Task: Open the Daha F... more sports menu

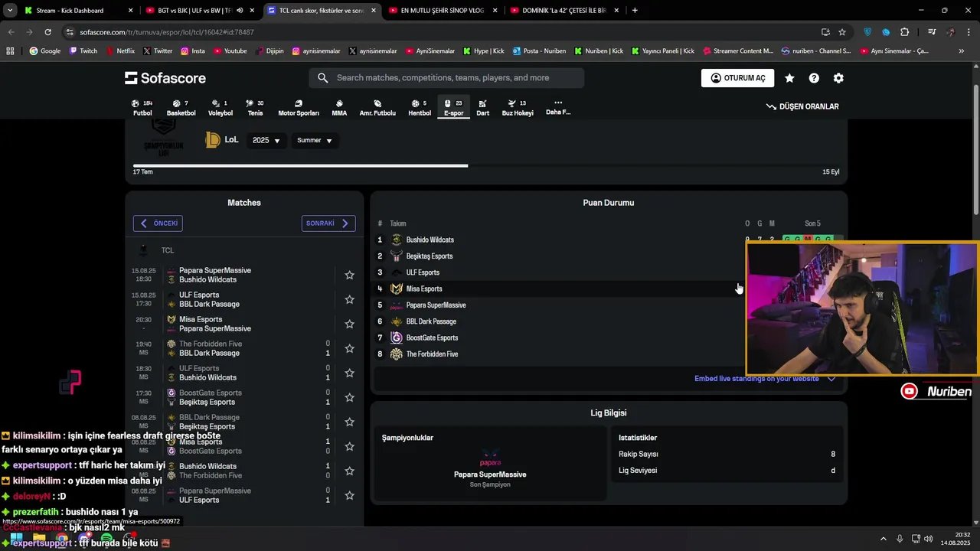Action: tap(558, 108)
